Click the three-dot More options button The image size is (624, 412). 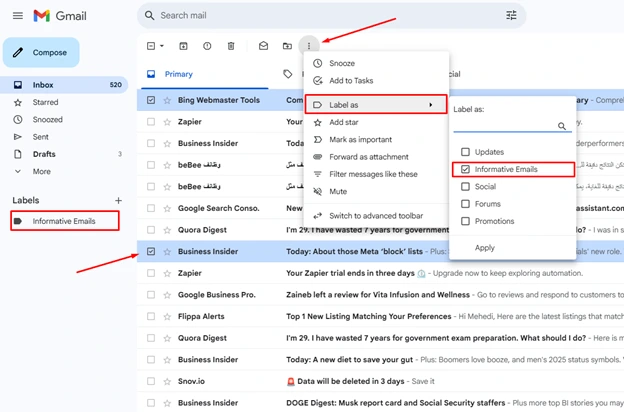click(309, 46)
